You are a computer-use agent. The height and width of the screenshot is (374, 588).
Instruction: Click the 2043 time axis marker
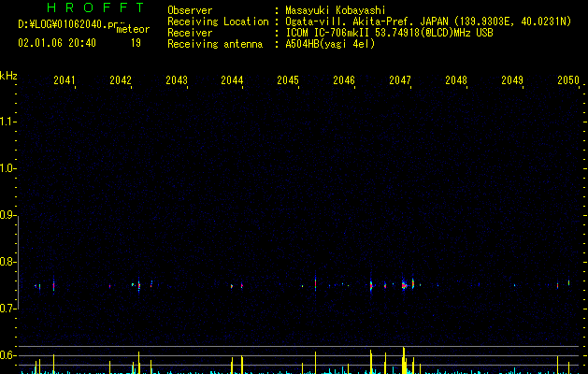click(x=177, y=79)
